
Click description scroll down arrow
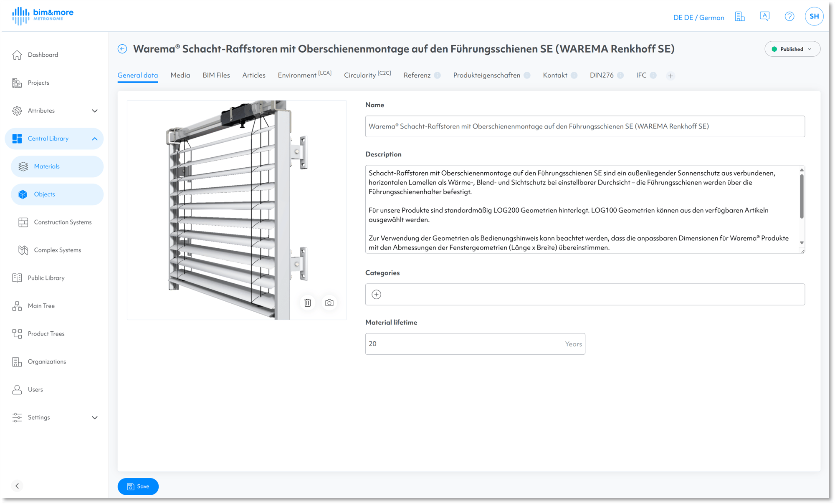[x=802, y=243]
